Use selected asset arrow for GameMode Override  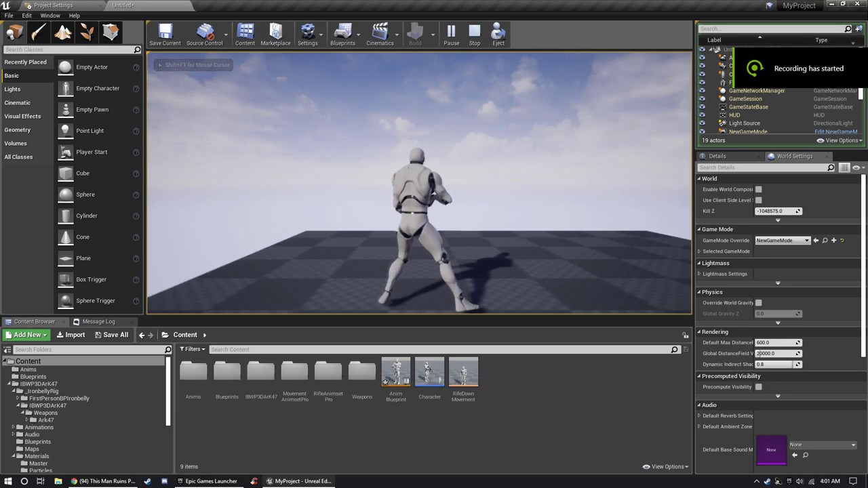click(x=816, y=241)
